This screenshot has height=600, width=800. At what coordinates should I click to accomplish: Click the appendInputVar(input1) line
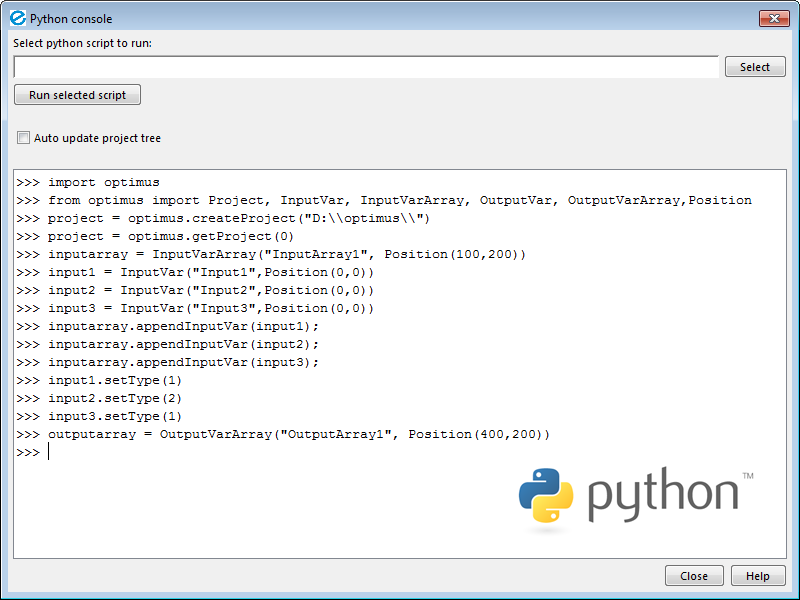click(x=167, y=327)
